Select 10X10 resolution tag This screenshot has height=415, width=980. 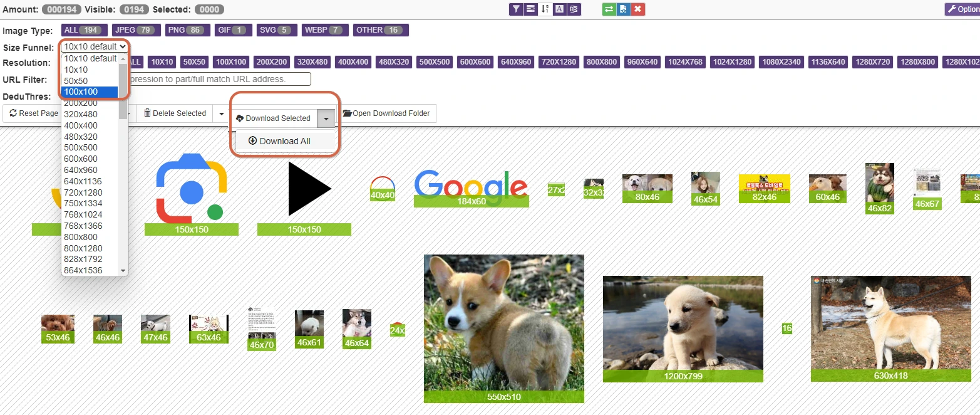(x=162, y=62)
